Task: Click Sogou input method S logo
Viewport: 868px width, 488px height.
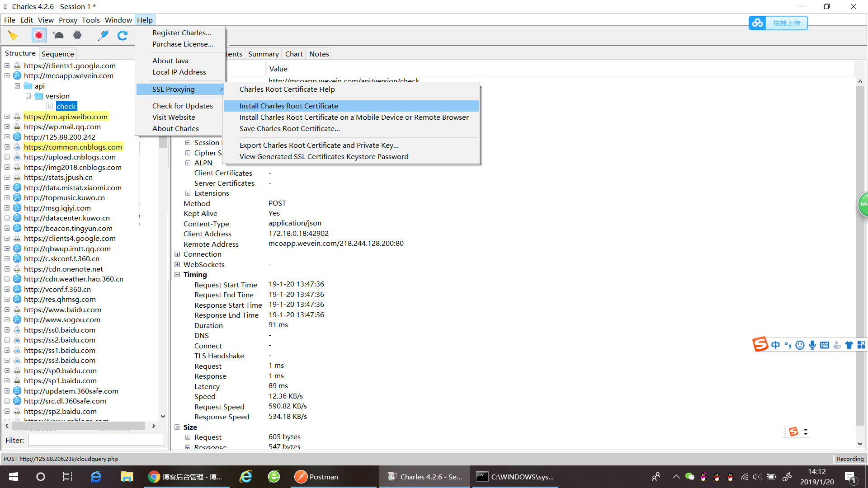Action: (760, 344)
